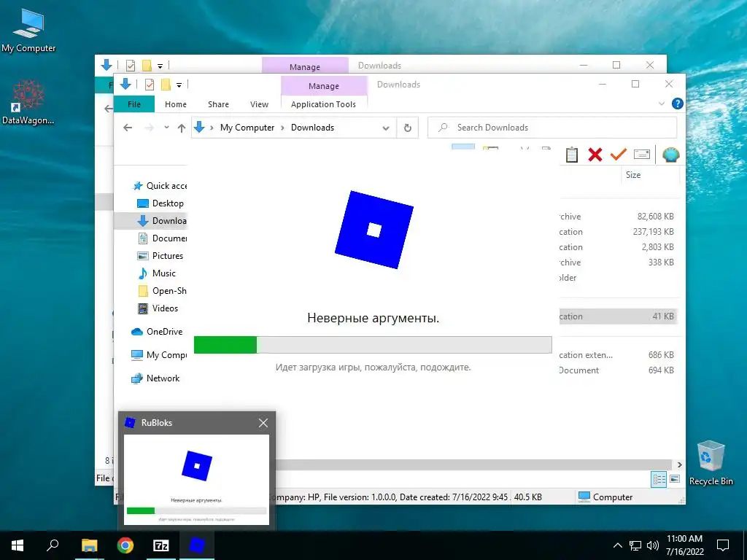Sort by the Size column header
Screen dimensions: 747x560
click(651, 175)
